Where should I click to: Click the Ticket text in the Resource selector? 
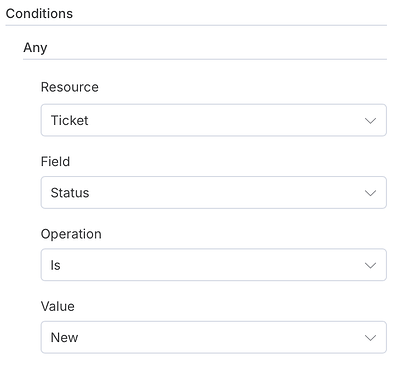(x=69, y=120)
